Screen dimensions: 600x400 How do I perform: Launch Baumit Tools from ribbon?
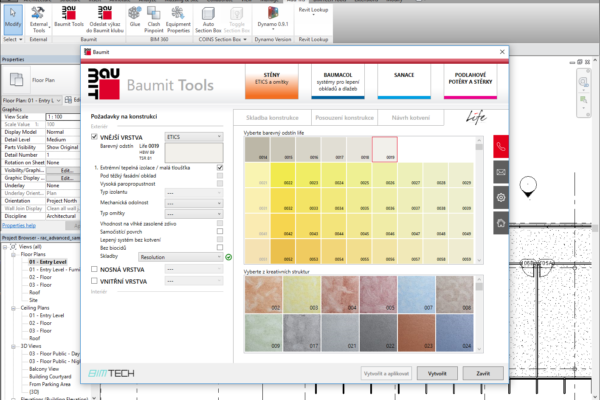click(69, 17)
